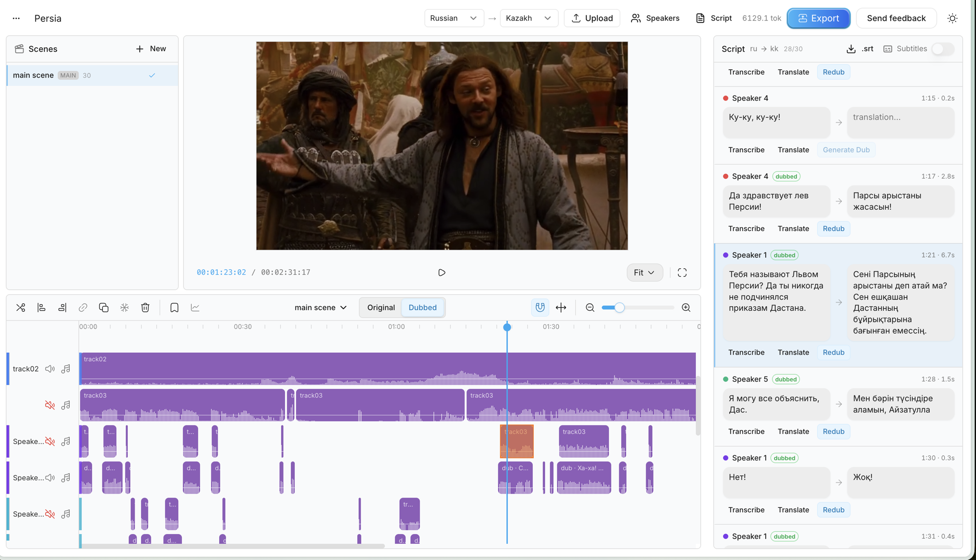Click Send feedback button
The image size is (976, 560).
tap(896, 18)
